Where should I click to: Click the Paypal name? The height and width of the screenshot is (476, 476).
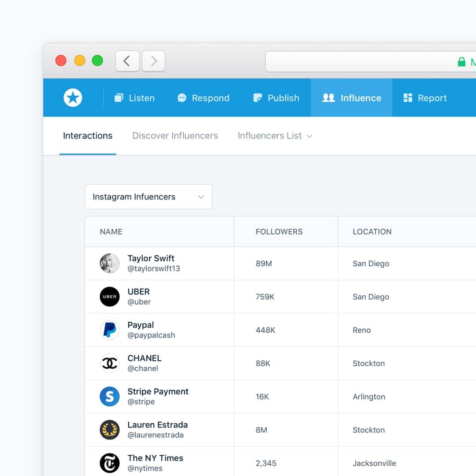(141, 325)
